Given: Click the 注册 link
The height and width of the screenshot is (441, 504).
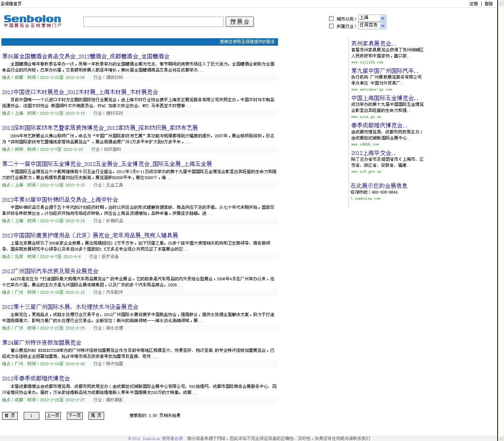Looking at the screenshot, I should (x=474, y=4).
